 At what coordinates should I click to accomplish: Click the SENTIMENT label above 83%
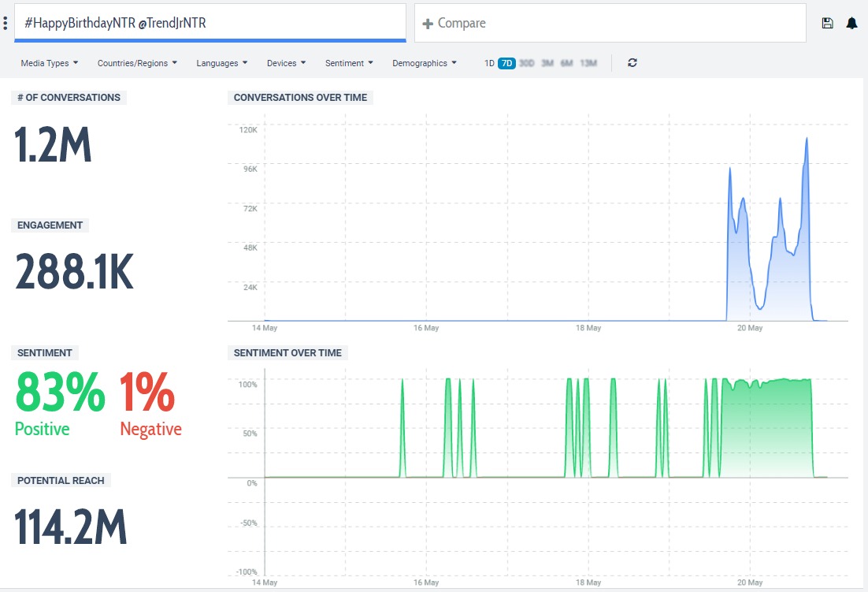(45, 353)
